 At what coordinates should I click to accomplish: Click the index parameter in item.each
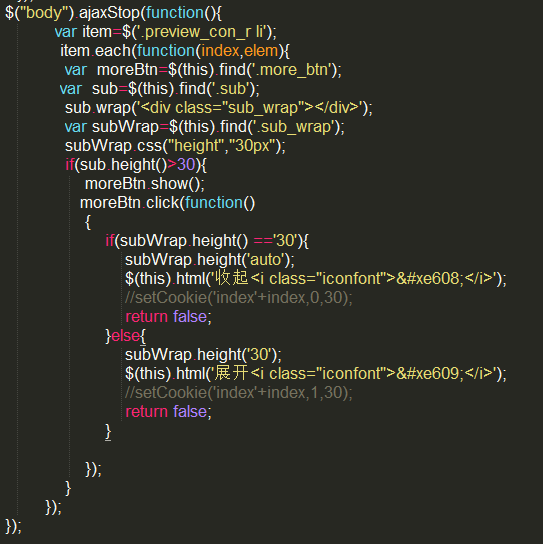point(220,51)
